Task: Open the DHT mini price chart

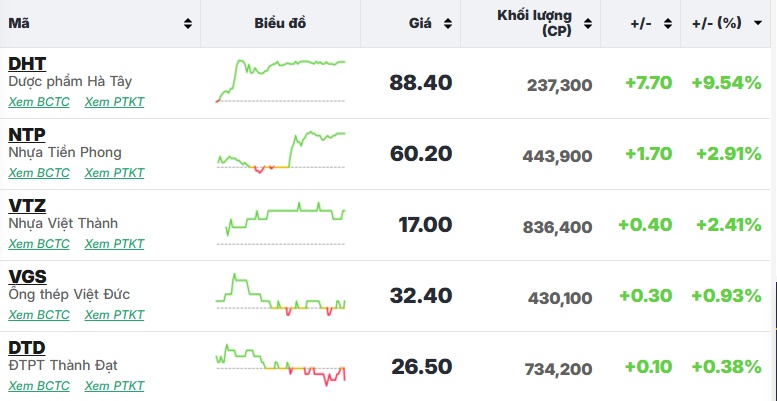Action: (x=280, y=81)
